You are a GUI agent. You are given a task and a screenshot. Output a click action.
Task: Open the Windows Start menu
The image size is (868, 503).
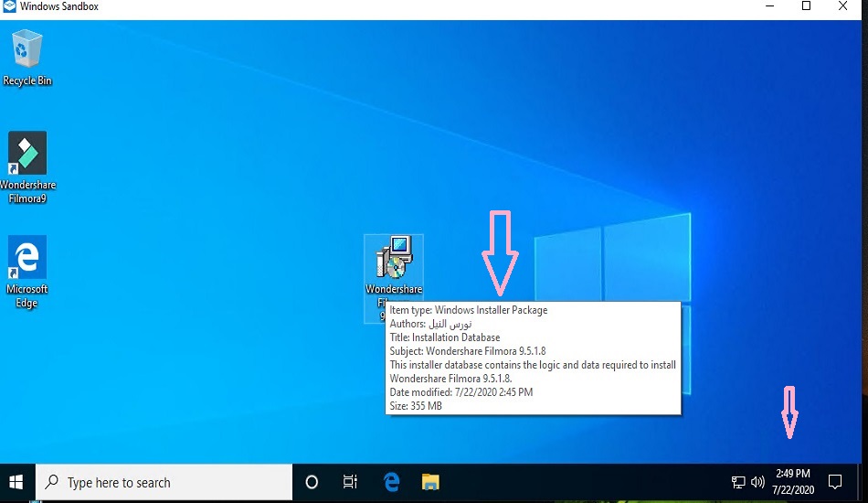click(x=16, y=482)
